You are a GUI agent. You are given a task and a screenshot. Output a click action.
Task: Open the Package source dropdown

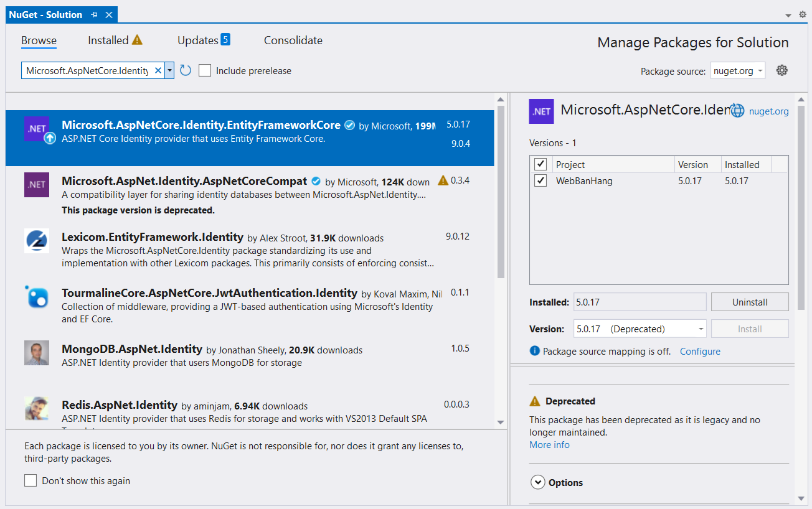[738, 71]
